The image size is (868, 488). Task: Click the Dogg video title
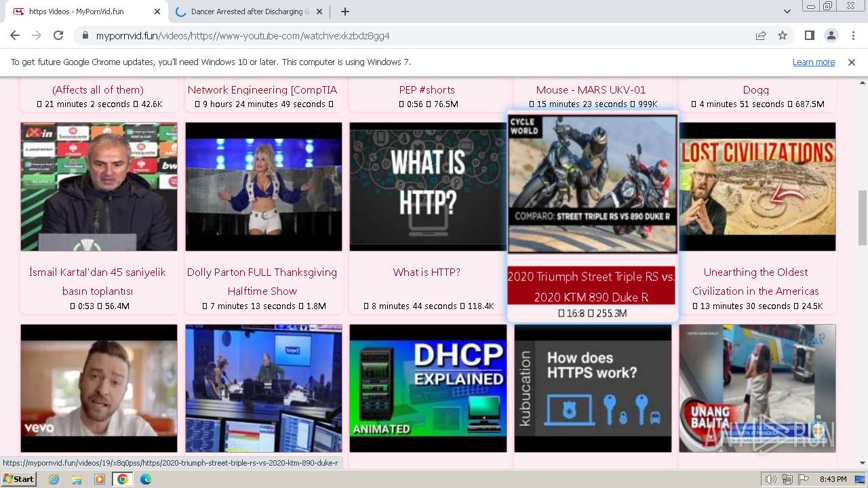point(755,89)
